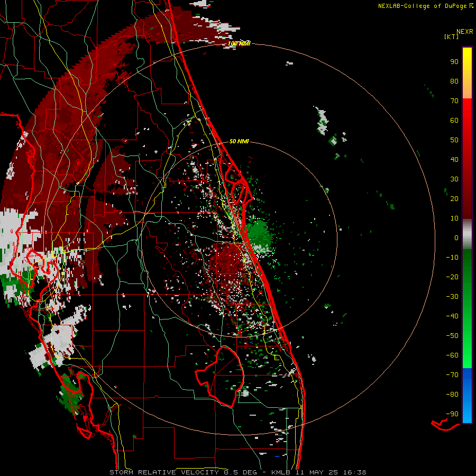This screenshot has height=476, width=476.
Task: Click the blue bottom segment of the color bar
Action: (x=467, y=396)
